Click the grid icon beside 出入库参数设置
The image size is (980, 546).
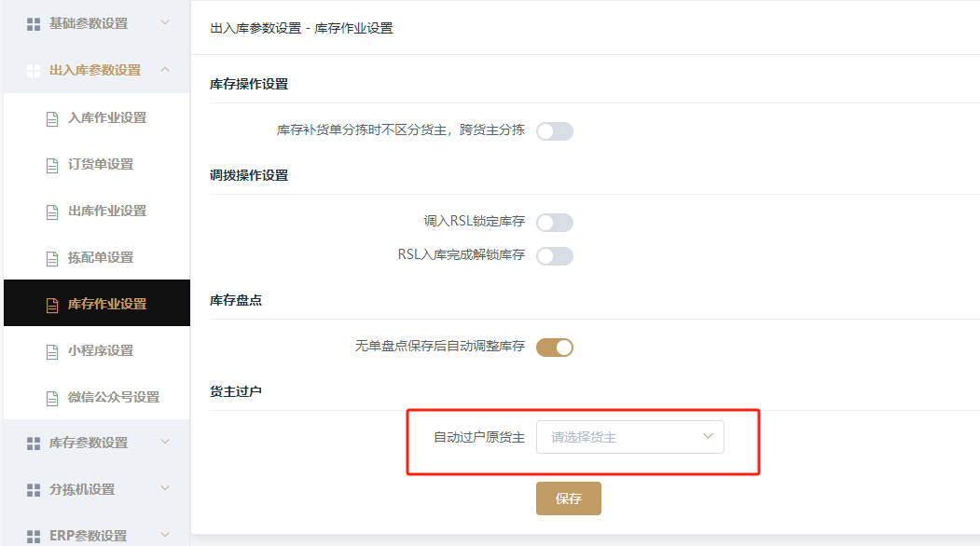point(34,71)
